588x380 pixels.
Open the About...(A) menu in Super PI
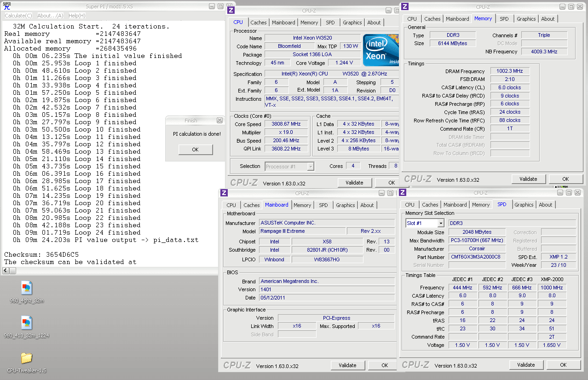(50, 16)
